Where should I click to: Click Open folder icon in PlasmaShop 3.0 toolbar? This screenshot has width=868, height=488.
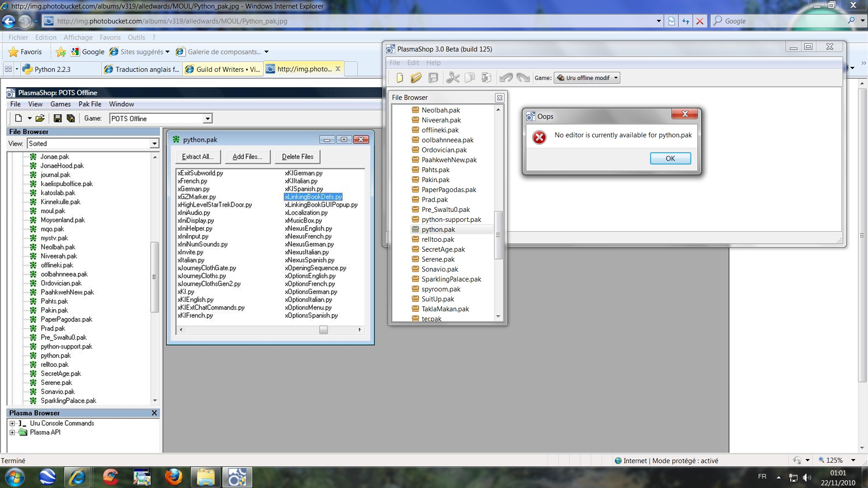coord(416,78)
